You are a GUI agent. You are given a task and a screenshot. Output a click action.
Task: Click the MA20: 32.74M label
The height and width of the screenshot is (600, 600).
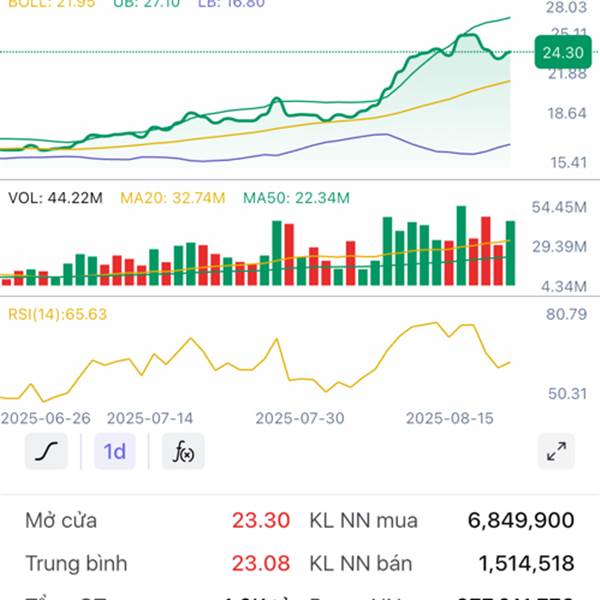pos(173,198)
